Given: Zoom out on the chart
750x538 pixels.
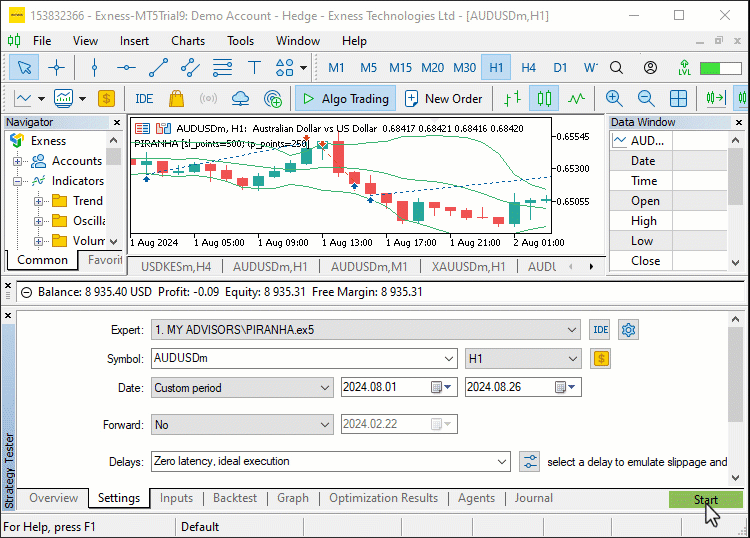Looking at the screenshot, I should 646,99.
